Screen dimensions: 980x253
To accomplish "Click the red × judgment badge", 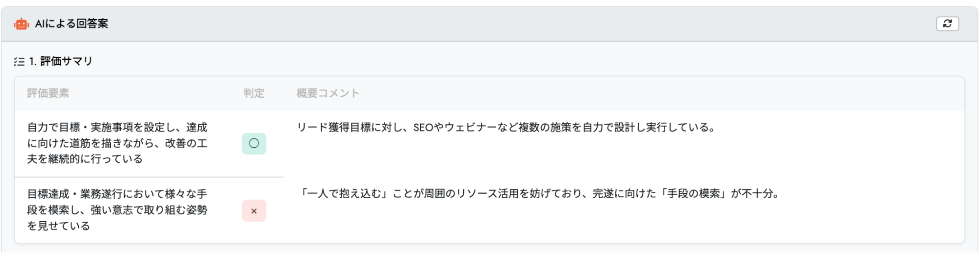I will (x=254, y=211).
